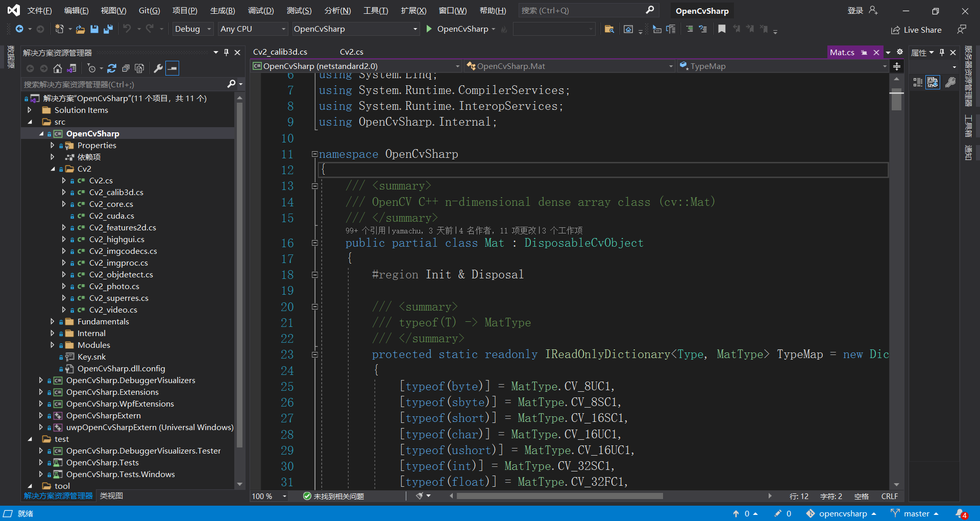
Task: Toggle pin on the Mat.cs tab
Action: [864, 53]
